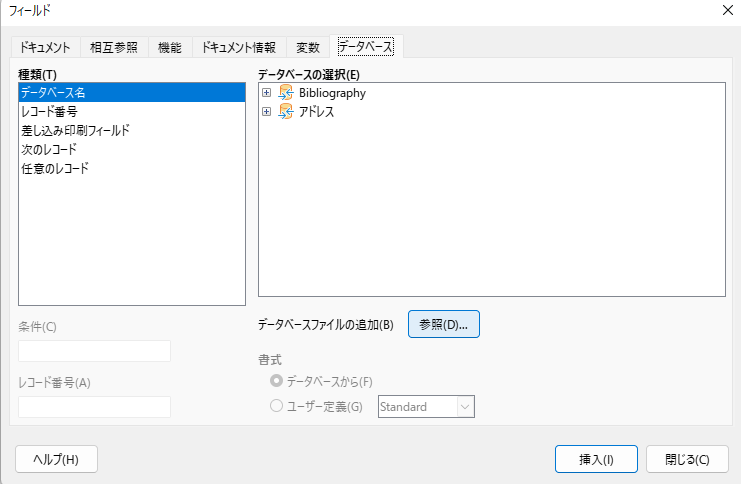Expand the Bibliography tree node
The width and height of the screenshot is (741, 484).
tap(266, 93)
